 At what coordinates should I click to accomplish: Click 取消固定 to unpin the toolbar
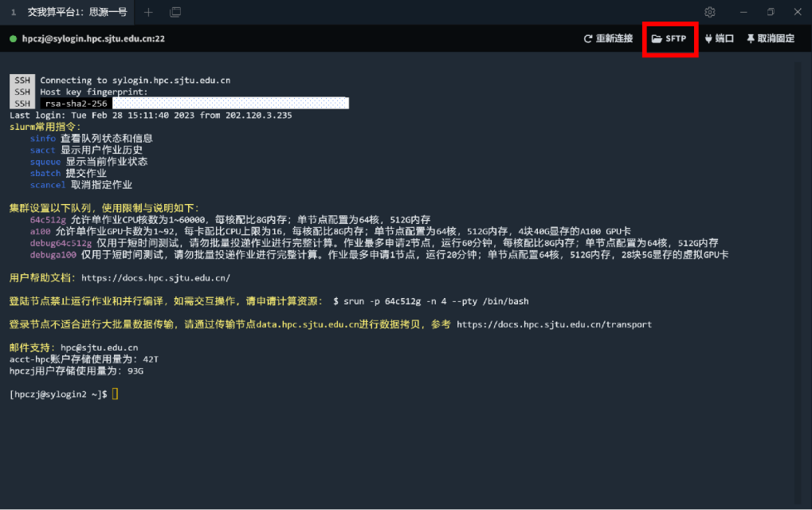(771, 39)
